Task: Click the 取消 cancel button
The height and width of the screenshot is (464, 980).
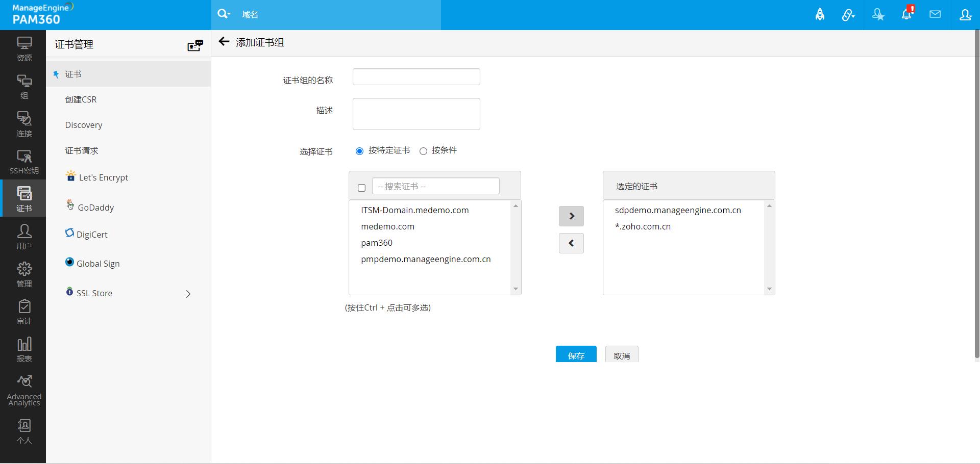Action: pos(621,355)
